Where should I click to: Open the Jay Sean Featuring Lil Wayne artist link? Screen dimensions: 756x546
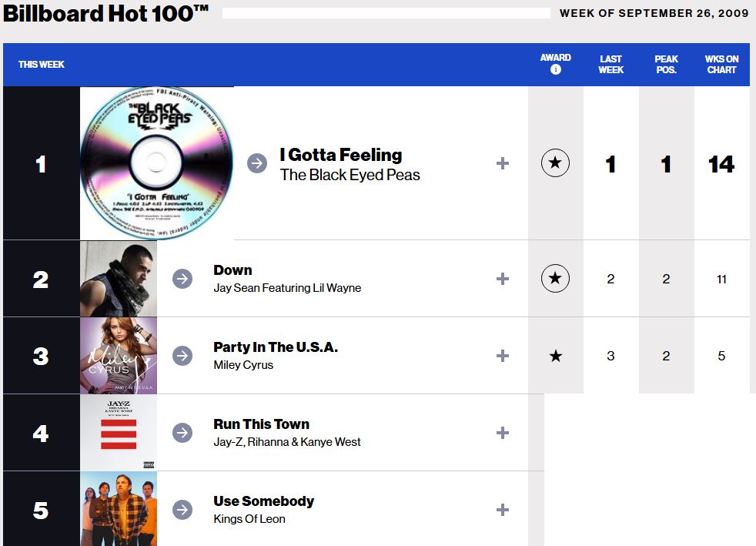(287, 288)
